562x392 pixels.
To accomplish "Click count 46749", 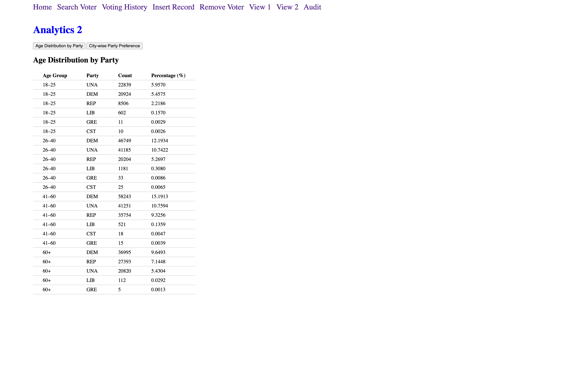I will [x=124, y=140].
